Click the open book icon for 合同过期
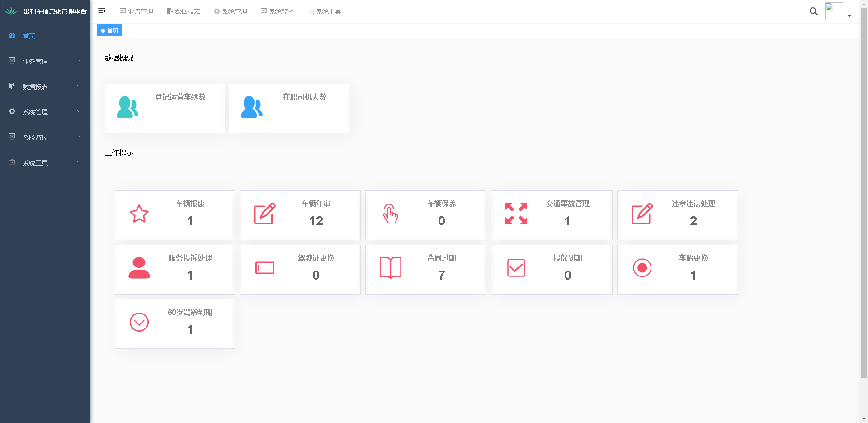Image resolution: width=868 pixels, height=423 pixels. (x=391, y=268)
